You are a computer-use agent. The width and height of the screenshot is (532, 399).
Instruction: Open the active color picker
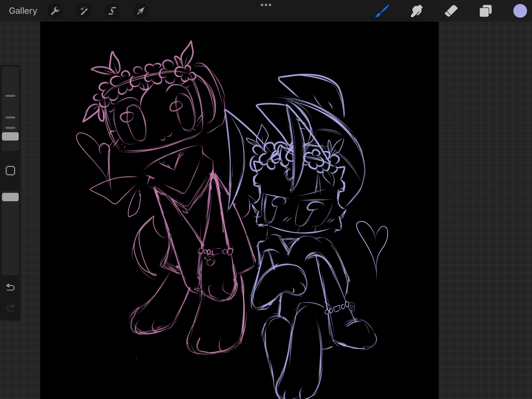click(x=520, y=11)
